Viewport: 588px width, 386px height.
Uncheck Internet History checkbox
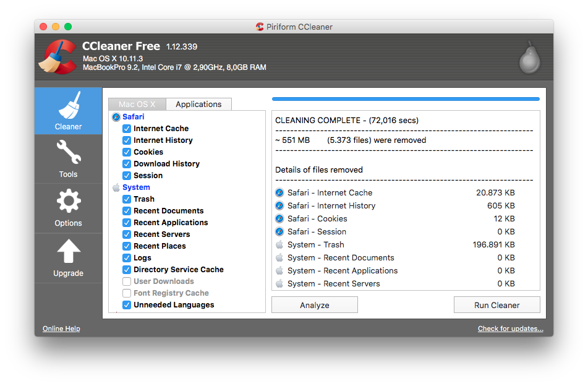[127, 140]
